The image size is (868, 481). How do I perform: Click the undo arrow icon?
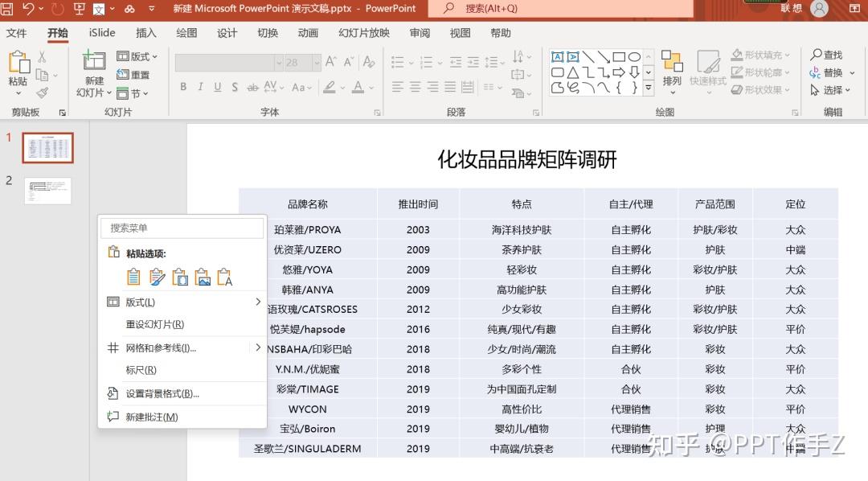click(x=28, y=8)
